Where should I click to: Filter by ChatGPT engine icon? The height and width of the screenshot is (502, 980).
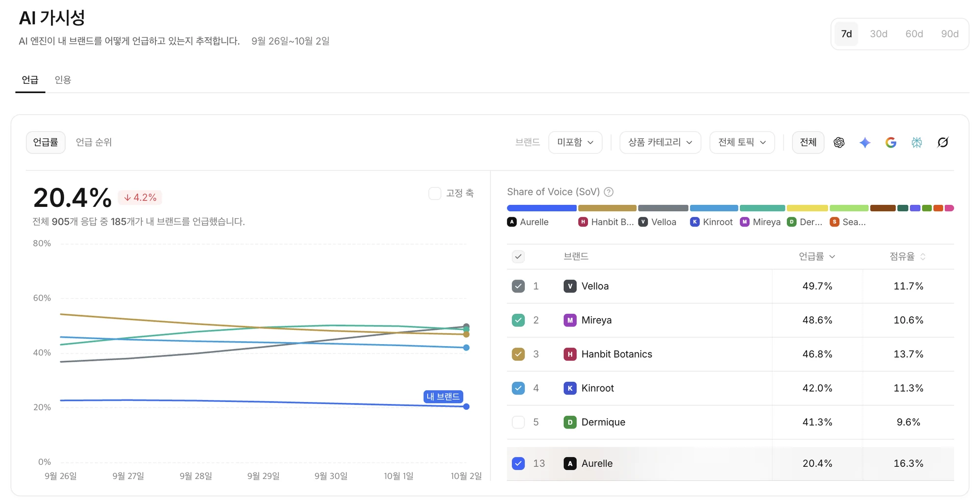click(x=839, y=143)
